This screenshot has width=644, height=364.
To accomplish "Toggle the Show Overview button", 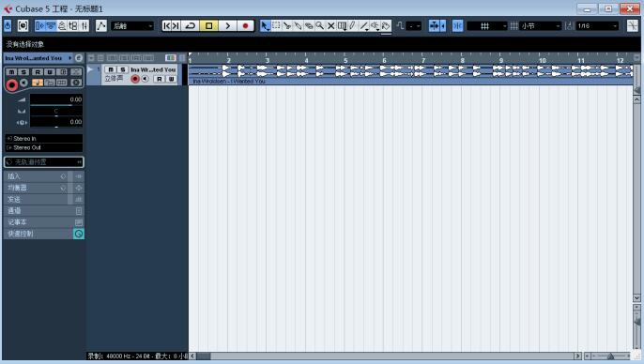I will point(62,26).
